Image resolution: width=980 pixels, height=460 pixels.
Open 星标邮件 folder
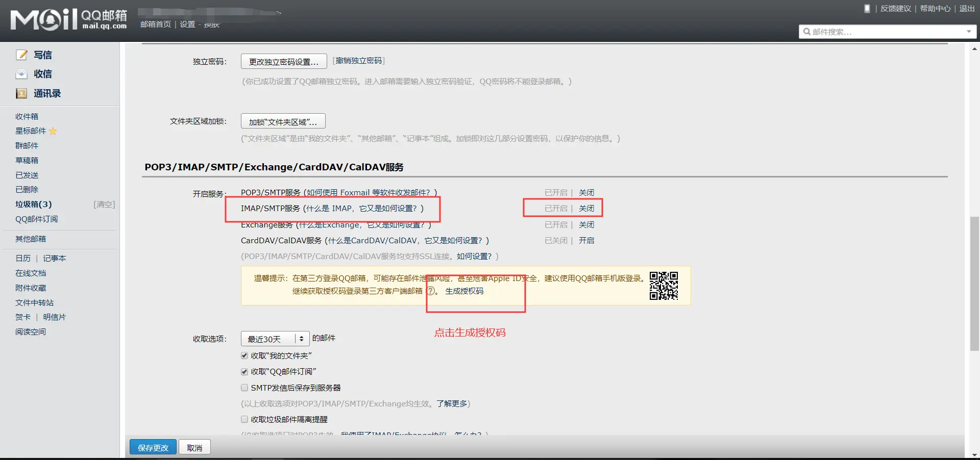(x=31, y=131)
